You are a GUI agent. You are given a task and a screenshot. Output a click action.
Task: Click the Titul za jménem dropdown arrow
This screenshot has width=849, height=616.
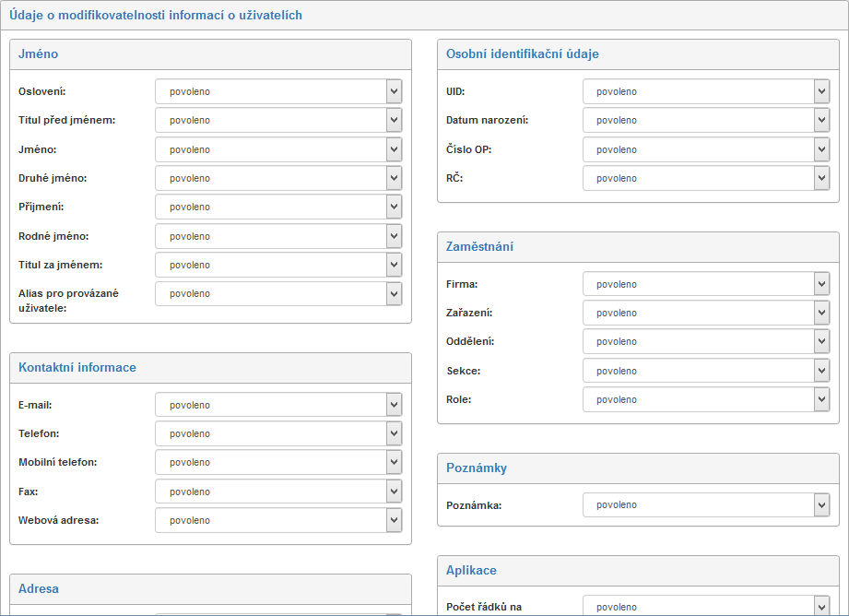pyautogui.click(x=394, y=265)
